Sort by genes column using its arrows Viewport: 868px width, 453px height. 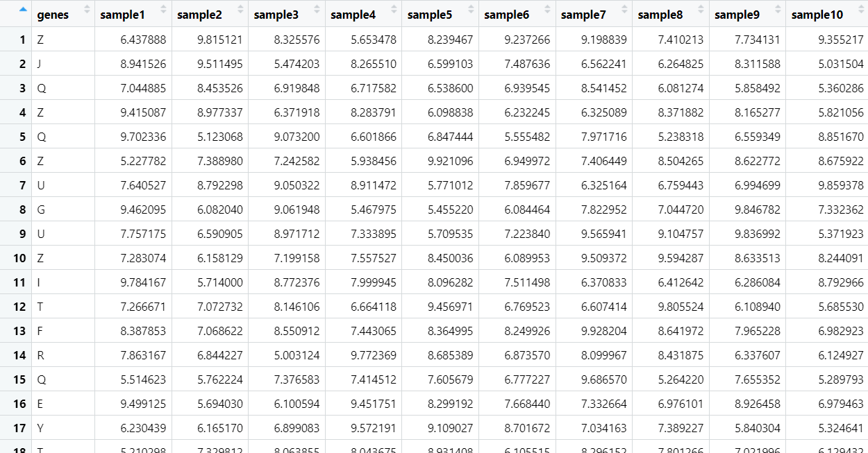pyautogui.click(x=87, y=10)
